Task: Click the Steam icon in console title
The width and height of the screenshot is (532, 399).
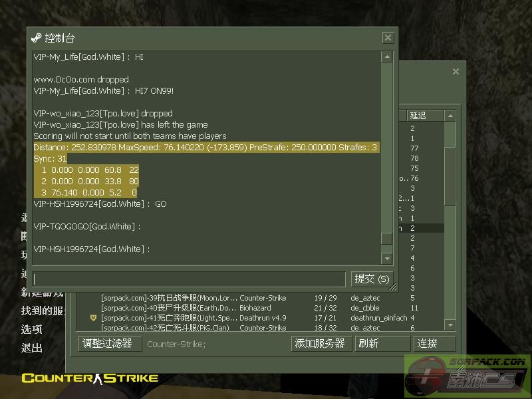Action: coord(37,38)
